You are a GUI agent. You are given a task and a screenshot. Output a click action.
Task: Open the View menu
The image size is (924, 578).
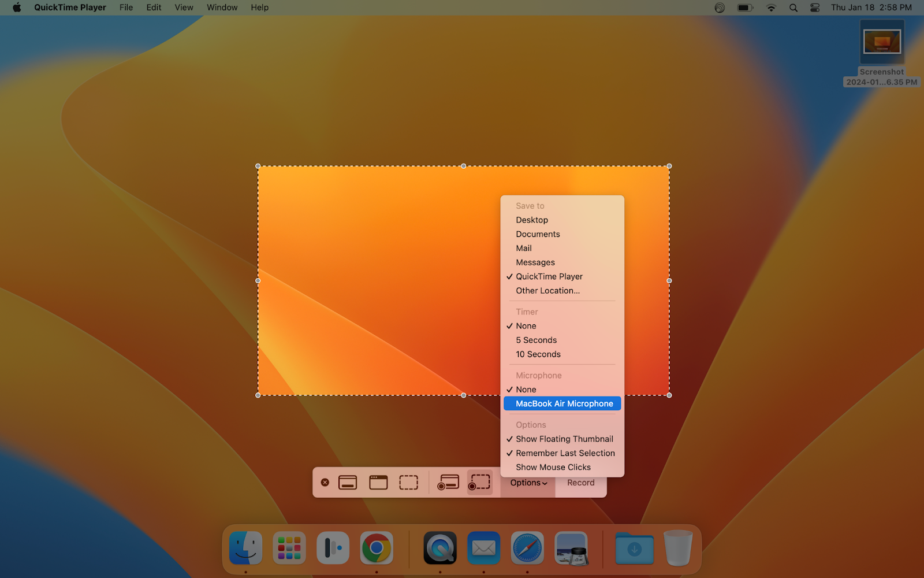(184, 8)
